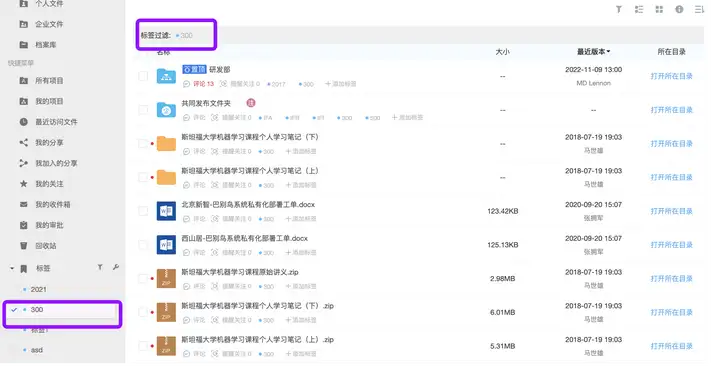Screen dimensions: 720x368
Task: Click the wrench icon beside 标签
Action: 116,267
